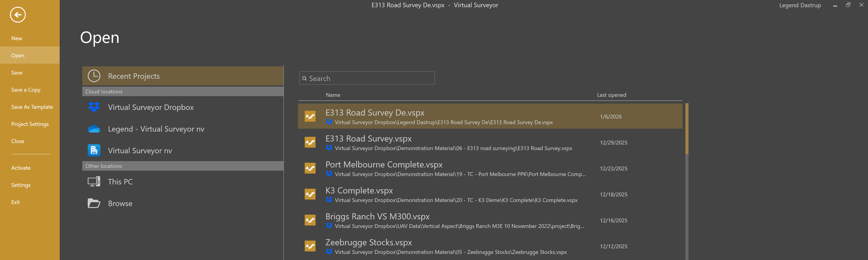Click Activate in the left menu
Viewport: 868px width, 260px height.
tap(21, 168)
